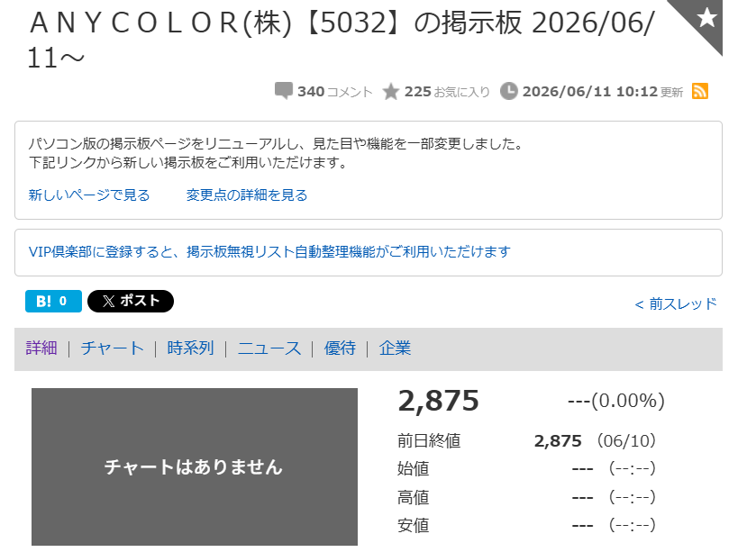Open the 優待 tab
Screen dimensions: 756x552
340,348
